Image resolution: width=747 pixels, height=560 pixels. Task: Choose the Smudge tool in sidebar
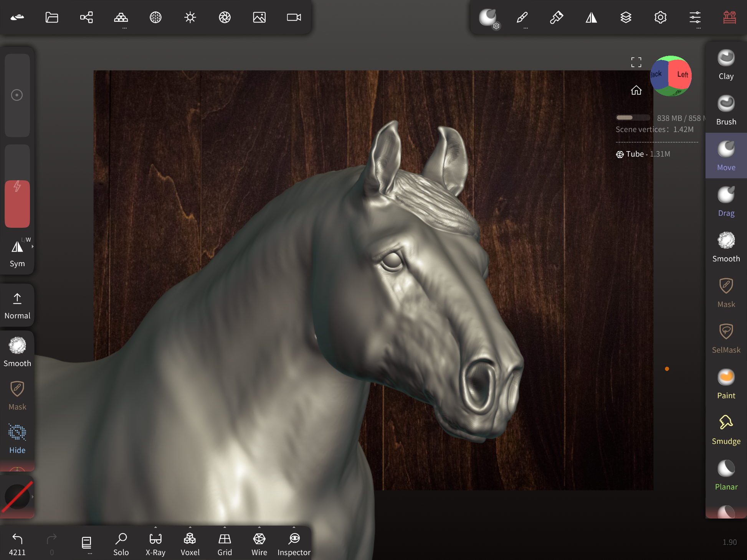[726, 430]
